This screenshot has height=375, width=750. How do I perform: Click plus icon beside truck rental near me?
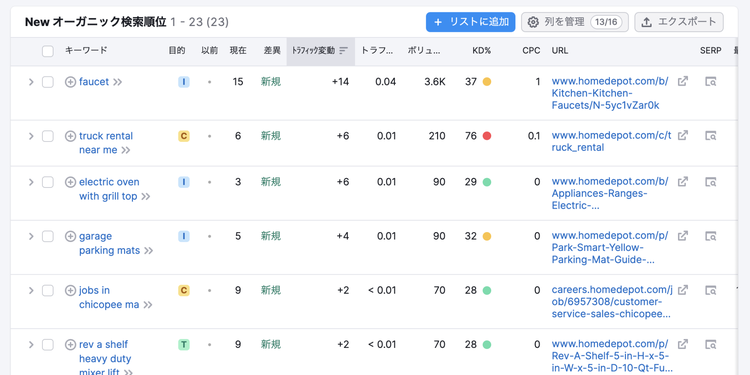coord(70,136)
